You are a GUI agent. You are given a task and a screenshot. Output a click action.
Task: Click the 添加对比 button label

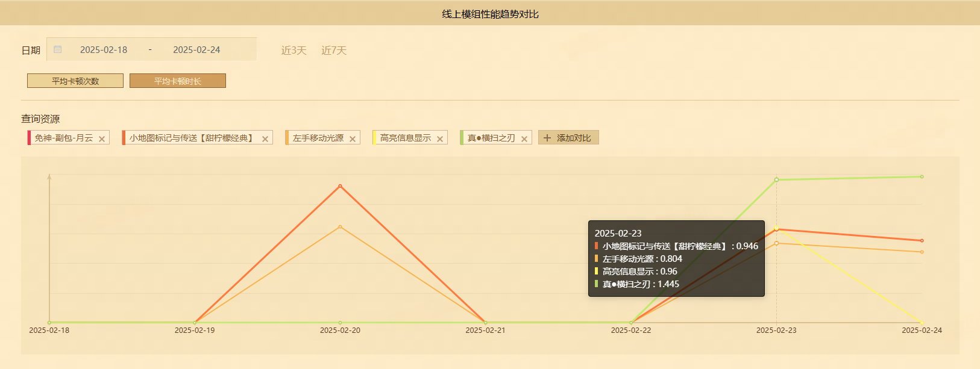[574, 138]
